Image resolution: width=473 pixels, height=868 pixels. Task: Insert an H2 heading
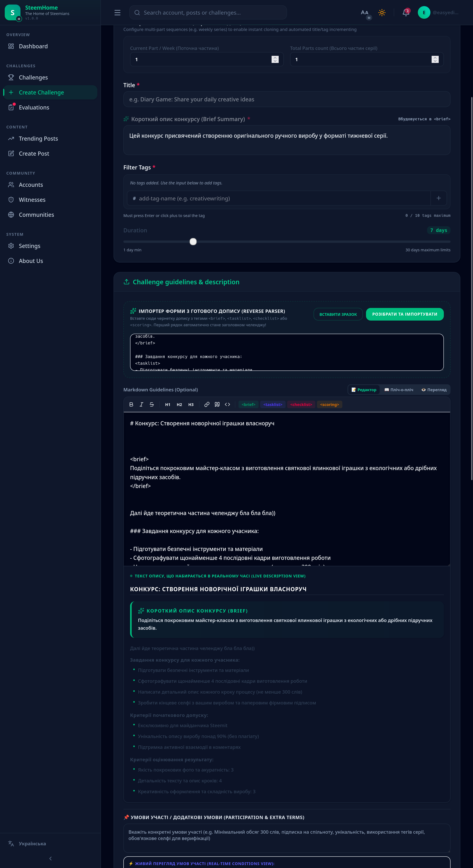pos(179,405)
